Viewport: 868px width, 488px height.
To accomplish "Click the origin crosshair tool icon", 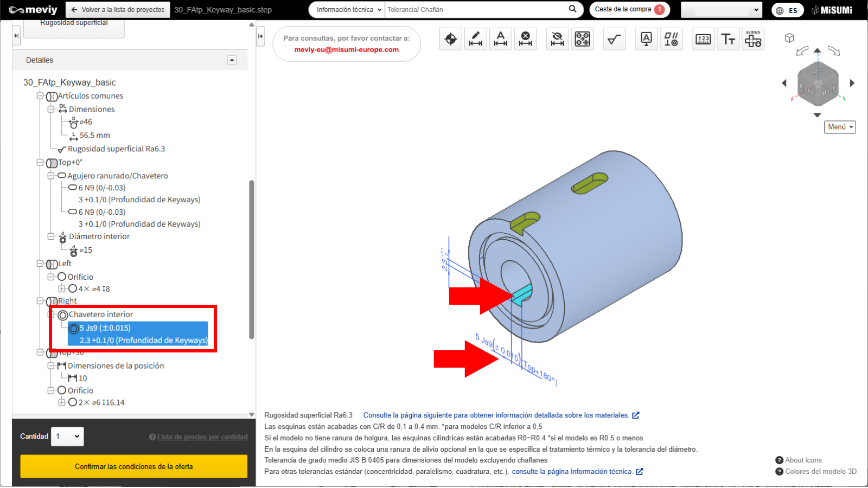I will (x=450, y=39).
